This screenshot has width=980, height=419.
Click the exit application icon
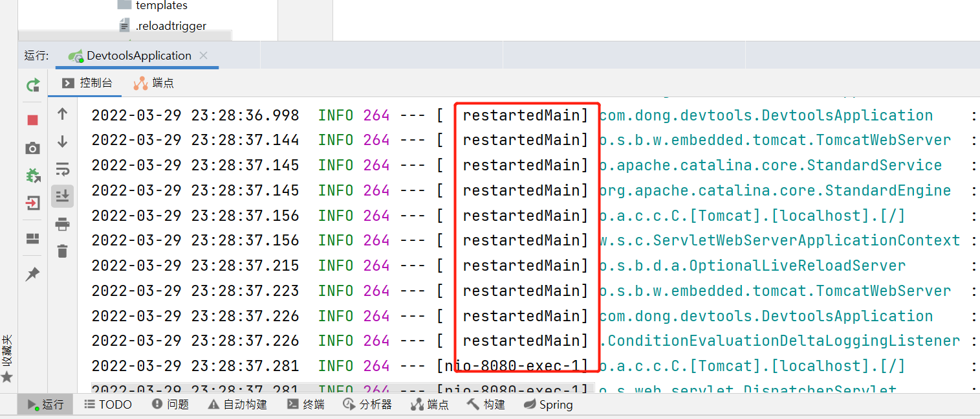(x=32, y=203)
